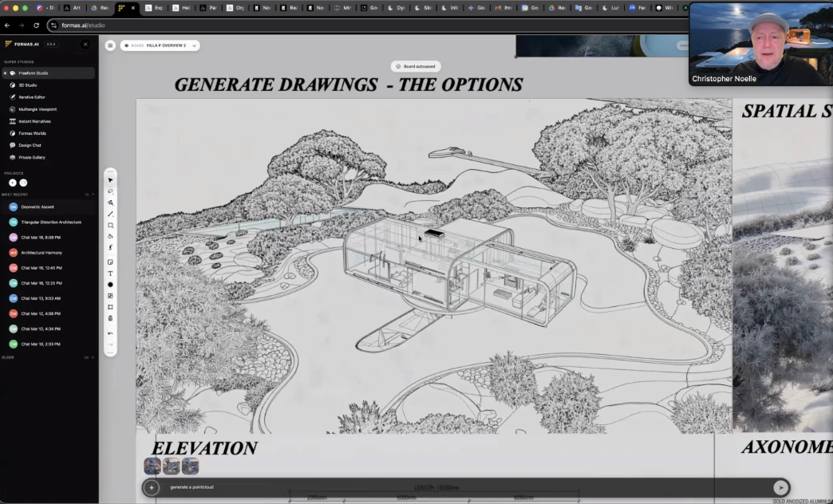Click the undo arrow in toolbar
Viewport: 833px width, 504px height.
click(110, 333)
